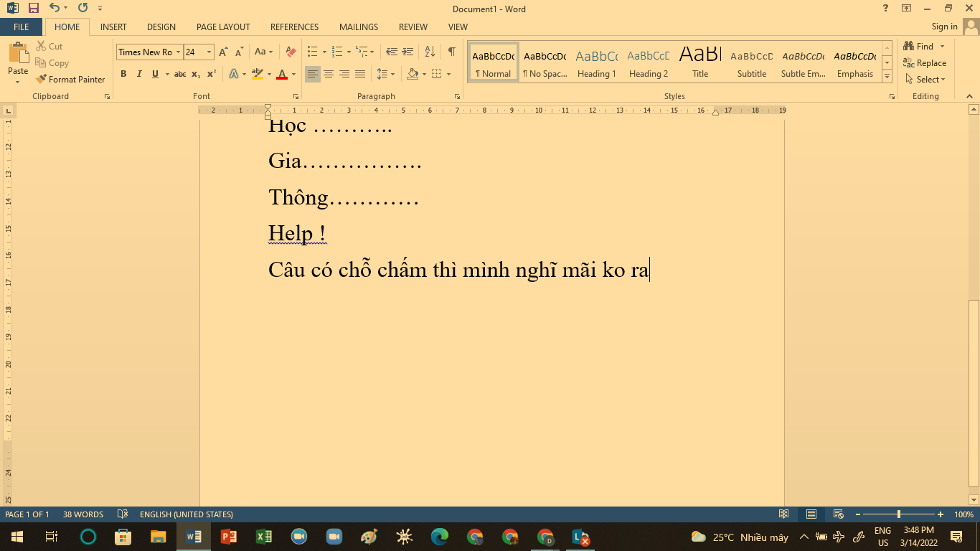980x551 pixels.
Task: Click the Save icon in Quick Access Toolbar
Action: 33,9
